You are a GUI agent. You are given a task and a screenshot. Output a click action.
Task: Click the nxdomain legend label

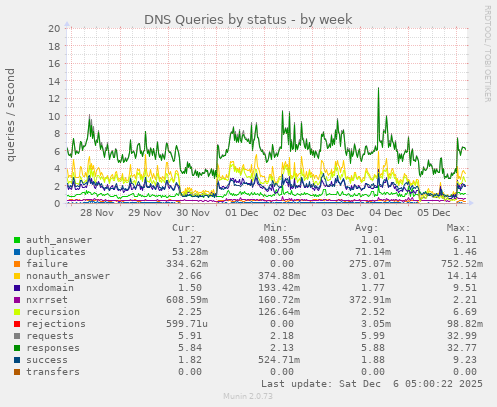click(50, 288)
